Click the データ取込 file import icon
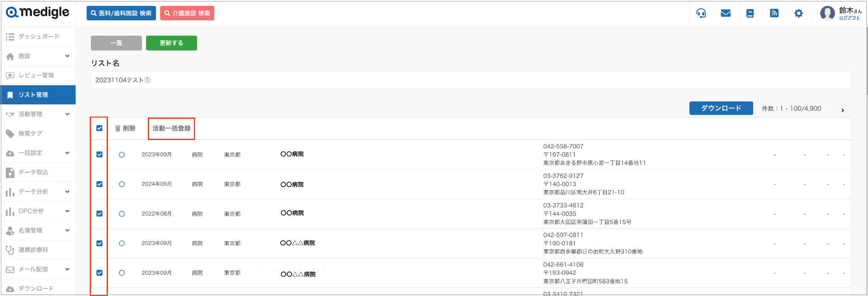868x296 pixels. point(10,172)
